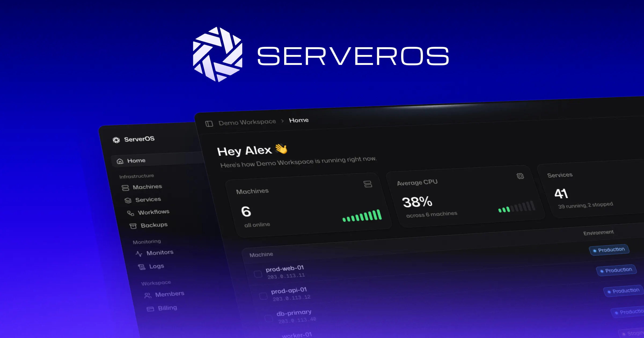644x338 pixels.
Task: Click Demo Workspace breadcrumb link
Action: (x=247, y=122)
